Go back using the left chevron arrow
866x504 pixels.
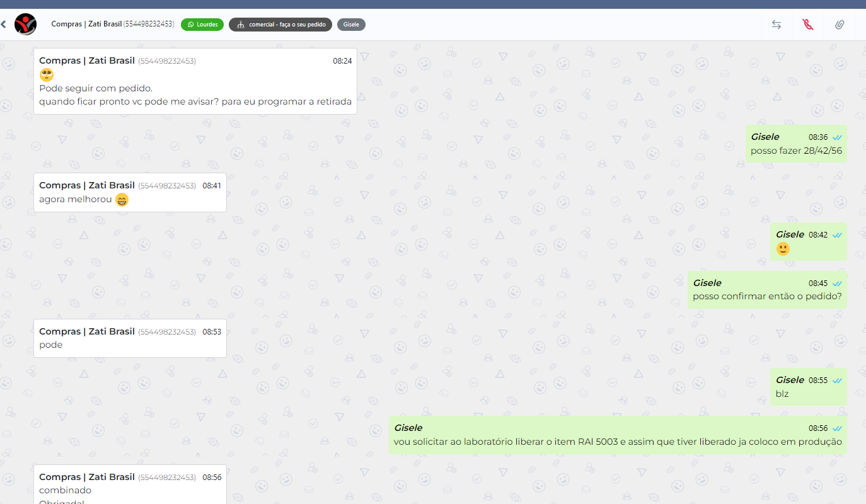(x=4, y=25)
